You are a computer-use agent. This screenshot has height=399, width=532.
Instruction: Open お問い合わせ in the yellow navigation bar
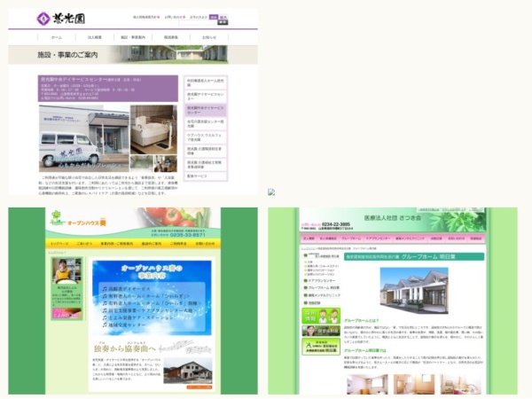click(x=206, y=244)
